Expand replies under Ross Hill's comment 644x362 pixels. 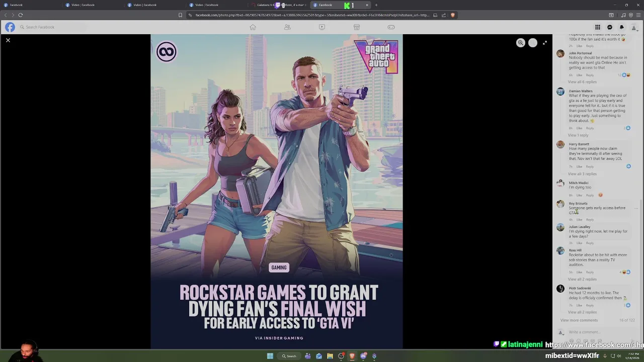click(582, 280)
